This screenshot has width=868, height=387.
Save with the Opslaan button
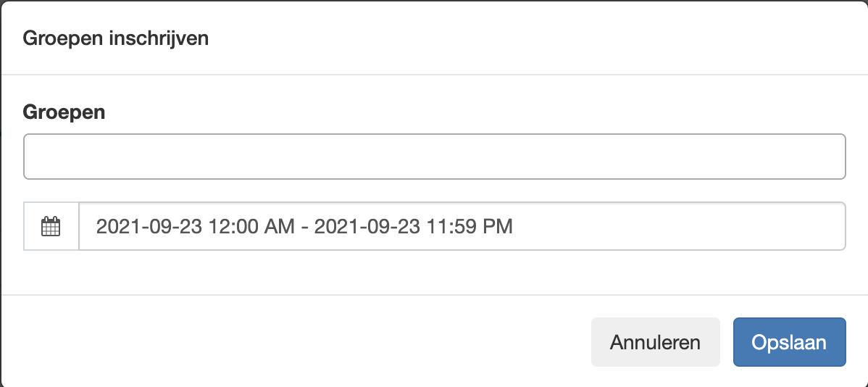tap(790, 342)
